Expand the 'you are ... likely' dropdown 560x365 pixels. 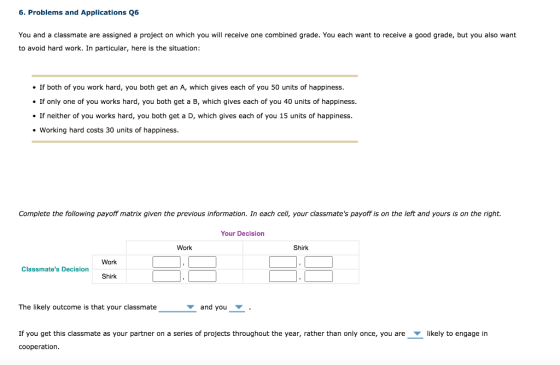click(415, 334)
